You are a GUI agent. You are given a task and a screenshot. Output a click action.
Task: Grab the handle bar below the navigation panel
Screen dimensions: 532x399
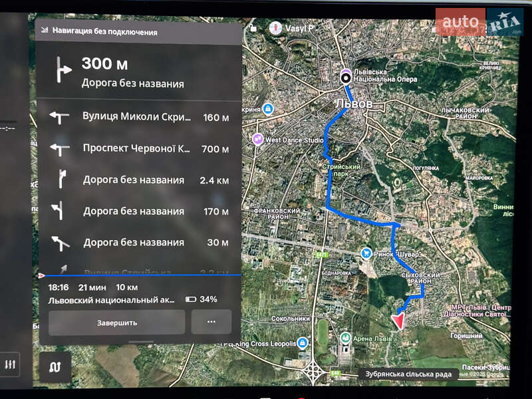tap(140, 342)
